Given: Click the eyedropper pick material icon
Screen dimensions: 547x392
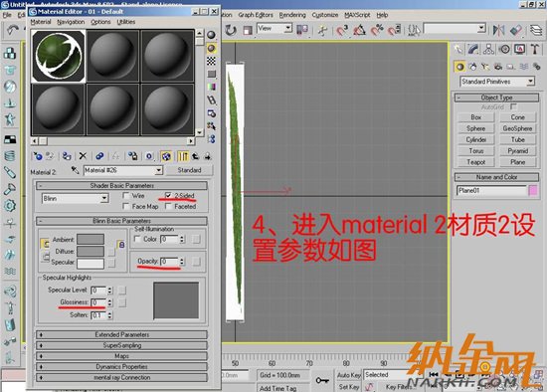Looking at the screenshot, I should [75, 170].
